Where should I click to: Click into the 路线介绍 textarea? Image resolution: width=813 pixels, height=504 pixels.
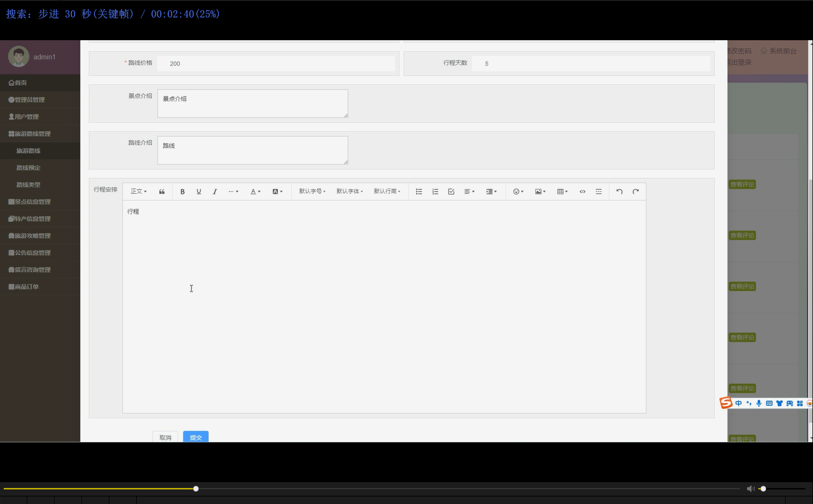[253, 150]
